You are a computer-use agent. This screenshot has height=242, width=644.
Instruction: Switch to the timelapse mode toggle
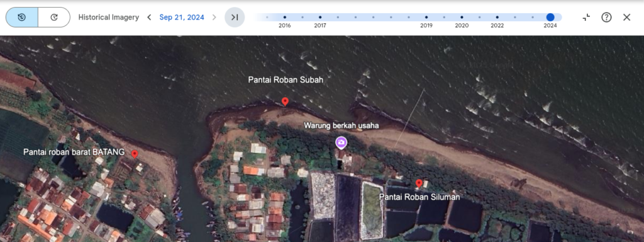[54, 17]
